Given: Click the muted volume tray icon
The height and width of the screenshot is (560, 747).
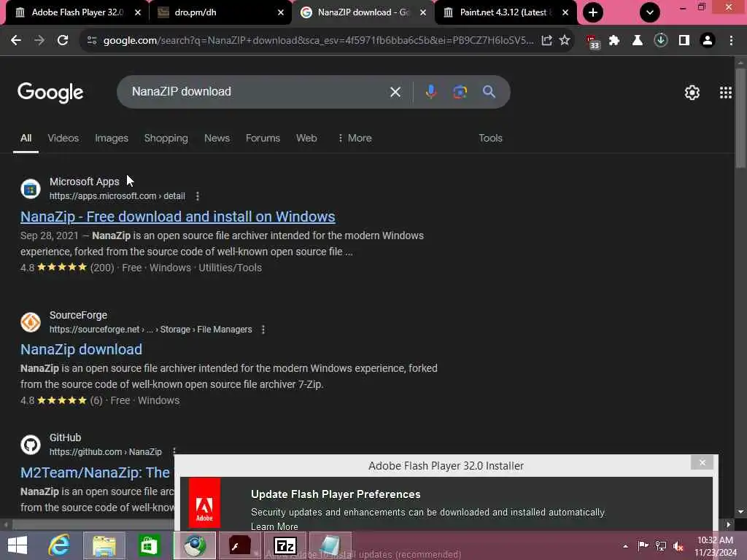Looking at the screenshot, I should (x=678, y=546).
